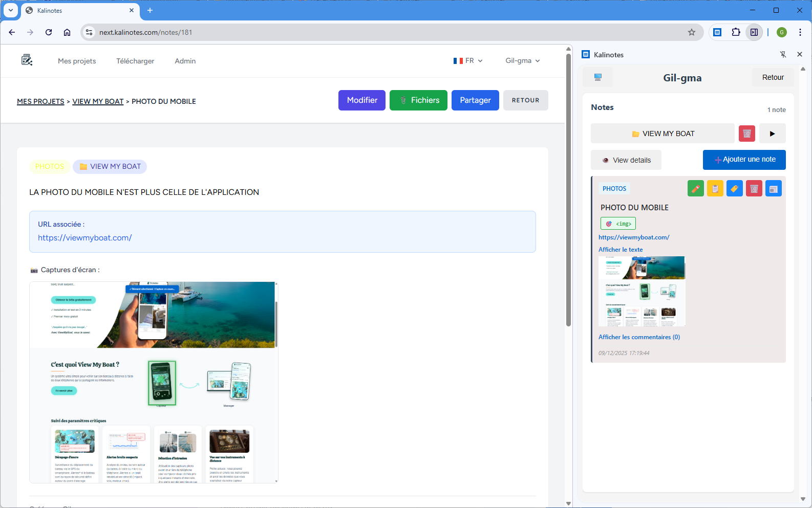The height and width of the screenshot is (508, 812).
Task: Click the green pencil edit icon on the note card
Action: (x=696, y=189)
